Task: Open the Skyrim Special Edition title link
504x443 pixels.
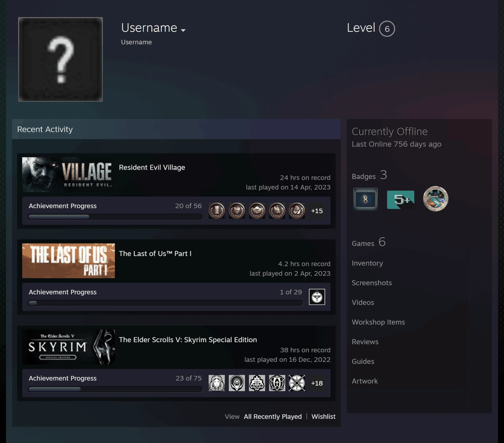Action: tap(188, 340)
